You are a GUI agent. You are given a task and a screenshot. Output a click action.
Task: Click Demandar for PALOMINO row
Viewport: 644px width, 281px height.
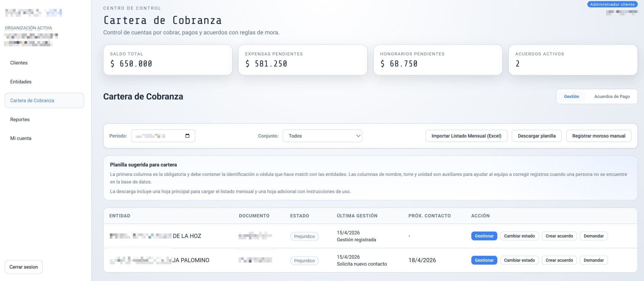click(594, 260)
